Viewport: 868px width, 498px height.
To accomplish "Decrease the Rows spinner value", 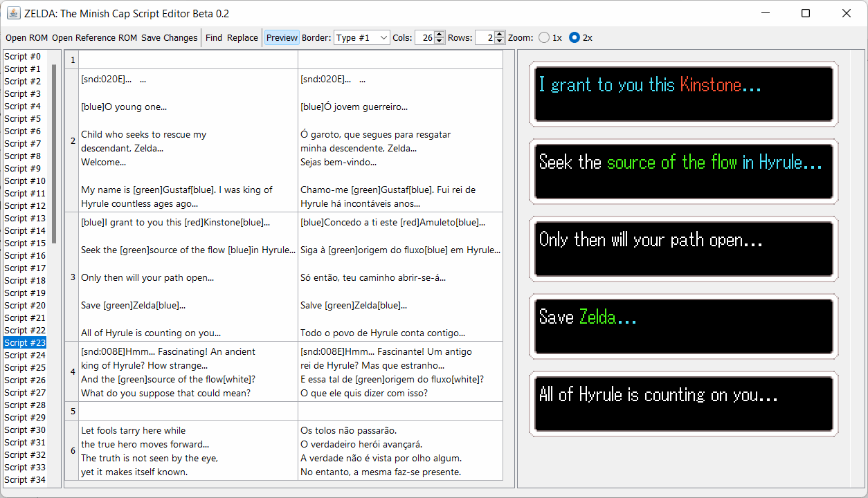I will click(500, 41).
